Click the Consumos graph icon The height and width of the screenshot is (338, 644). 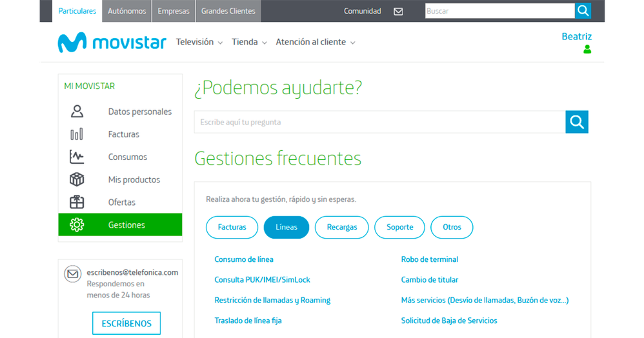coord(77,157)
